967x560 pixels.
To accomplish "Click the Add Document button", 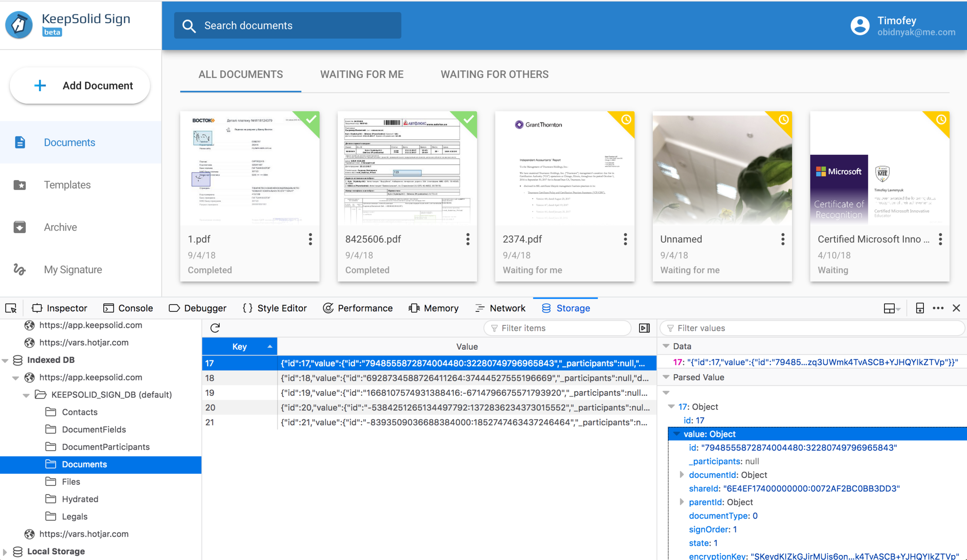I will (x=80, y=85).
